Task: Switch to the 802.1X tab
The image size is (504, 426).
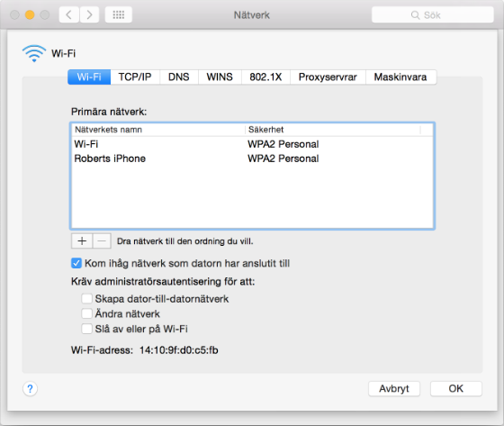Action: click(265, 77)
